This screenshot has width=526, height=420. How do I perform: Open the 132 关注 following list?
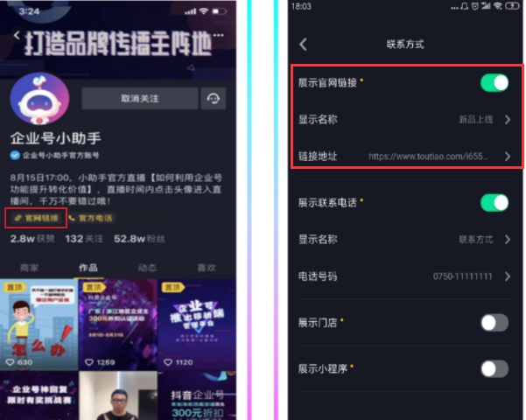point(84,239)
